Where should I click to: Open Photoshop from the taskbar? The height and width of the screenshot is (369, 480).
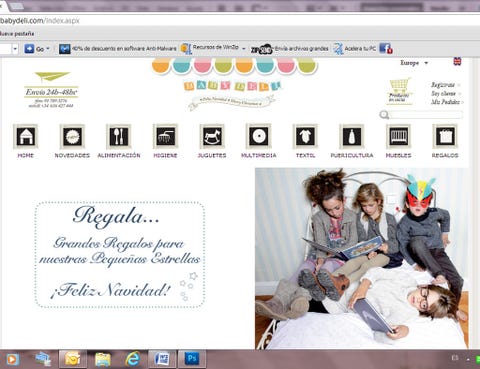point(192,359)
